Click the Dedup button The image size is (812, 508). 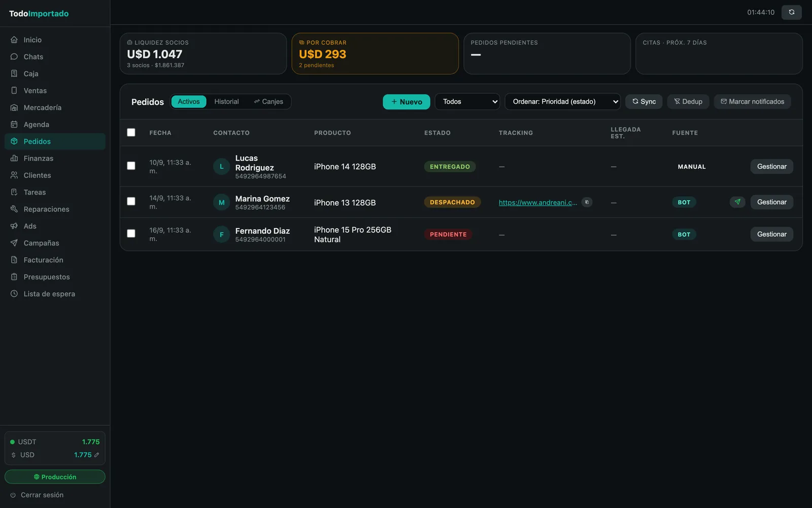(688, 102)
